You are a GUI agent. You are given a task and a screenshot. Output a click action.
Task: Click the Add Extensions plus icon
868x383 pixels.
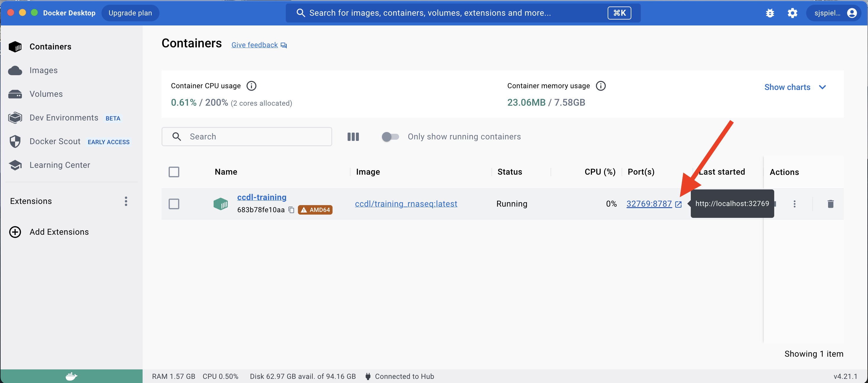[15, 232]
